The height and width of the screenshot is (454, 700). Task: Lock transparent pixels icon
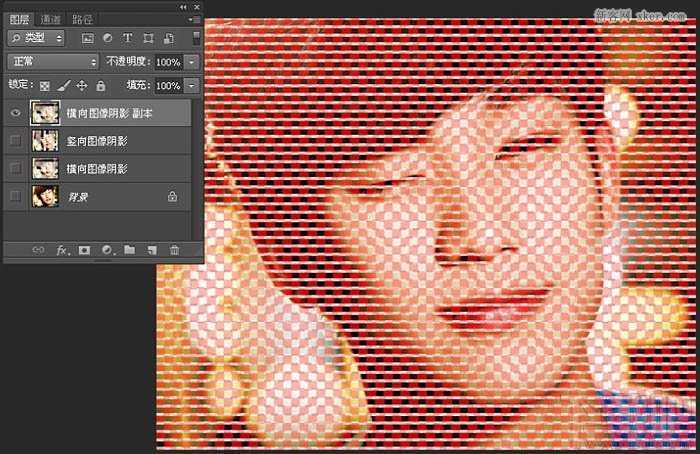(44, 86)
